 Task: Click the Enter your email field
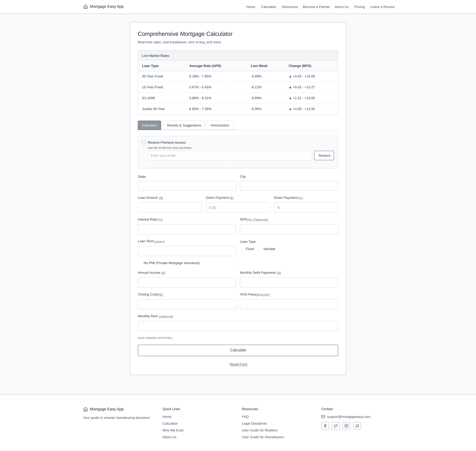click(230, 156)
